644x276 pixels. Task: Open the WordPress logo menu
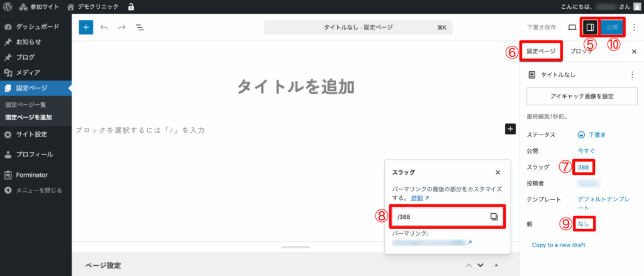[8, 7]
